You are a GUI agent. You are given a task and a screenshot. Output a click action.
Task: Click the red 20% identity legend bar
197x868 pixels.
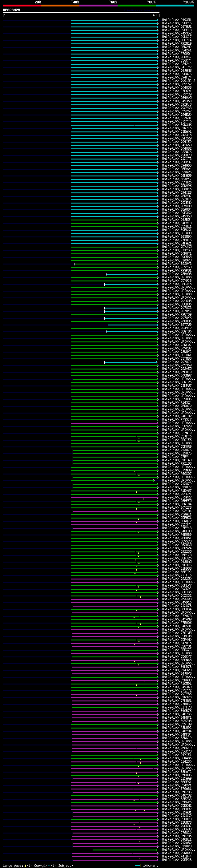(22, 6)
